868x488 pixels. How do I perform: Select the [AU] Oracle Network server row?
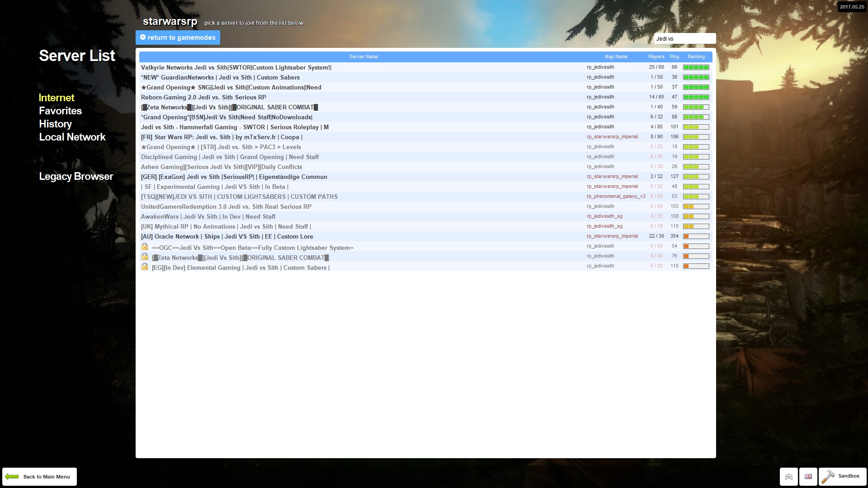click(227, 237)
